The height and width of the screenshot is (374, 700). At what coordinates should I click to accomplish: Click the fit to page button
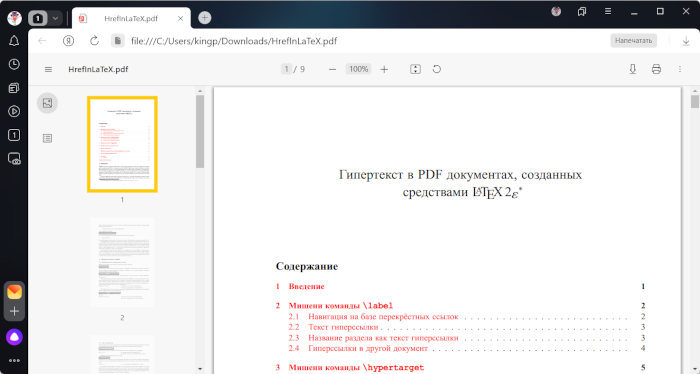coord(415,69)
